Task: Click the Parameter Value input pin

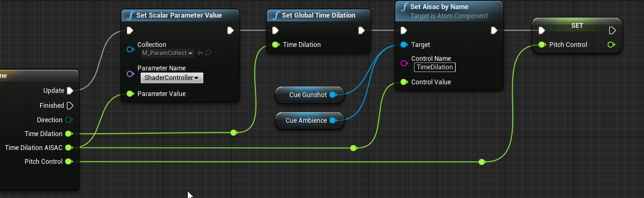Action: pyautogui.click(x=130, y=94)
